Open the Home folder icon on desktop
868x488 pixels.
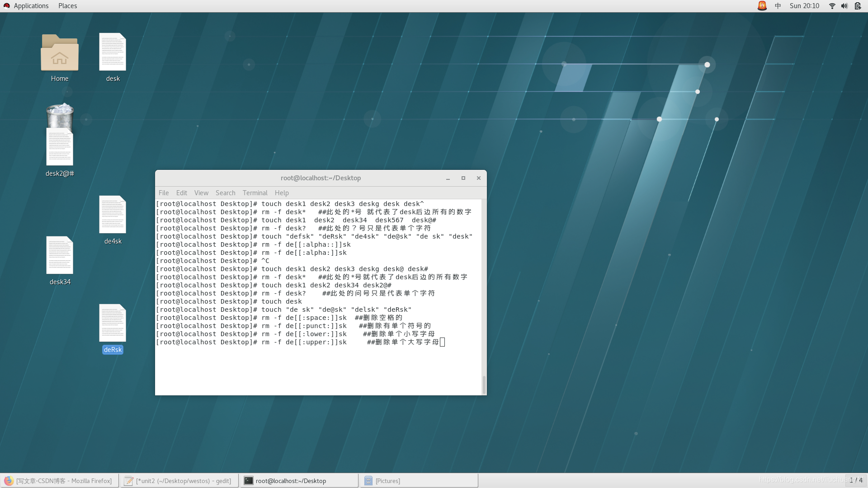pyautogui.click(x=60, y=53)
